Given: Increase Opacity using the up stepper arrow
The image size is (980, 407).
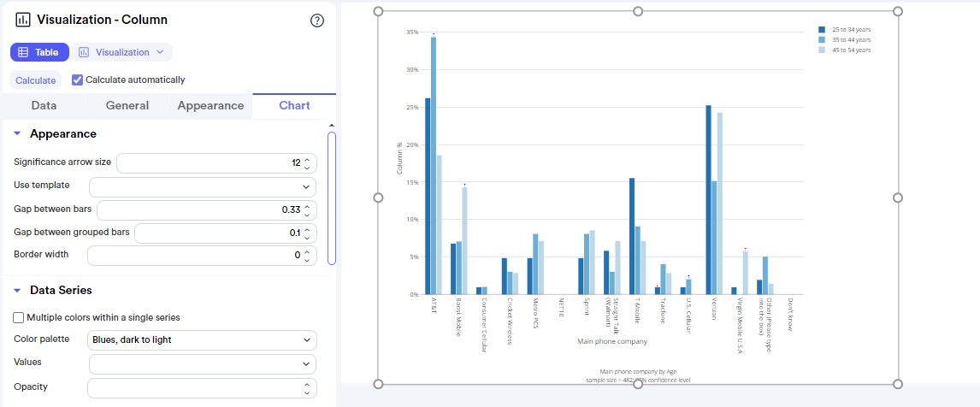Looking at the screenshot, I should [307, 385].
